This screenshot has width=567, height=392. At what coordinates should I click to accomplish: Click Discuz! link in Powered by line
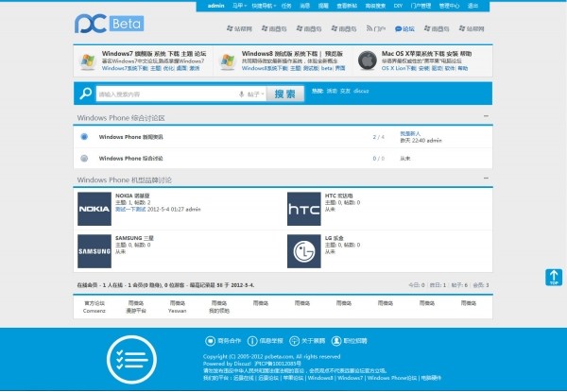click(243, 364)
